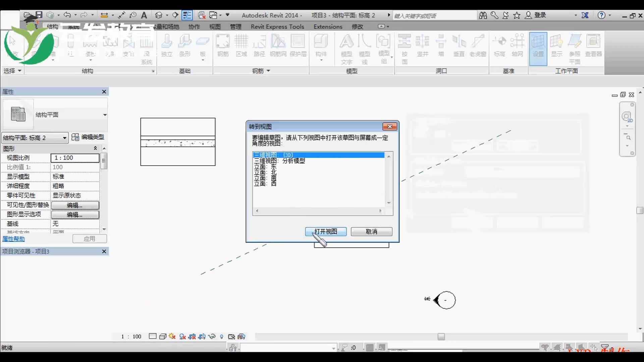The image size is (644, 362).
Task: Switch to Revit Express Tools tab
Action: click(277, 26)
